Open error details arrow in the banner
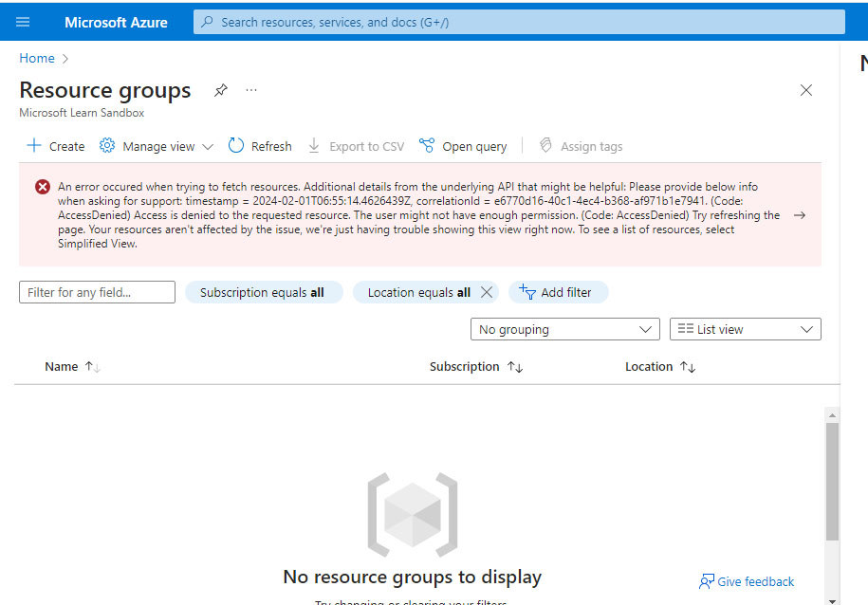This screenshot has width=868, height=605. [800, 215]
